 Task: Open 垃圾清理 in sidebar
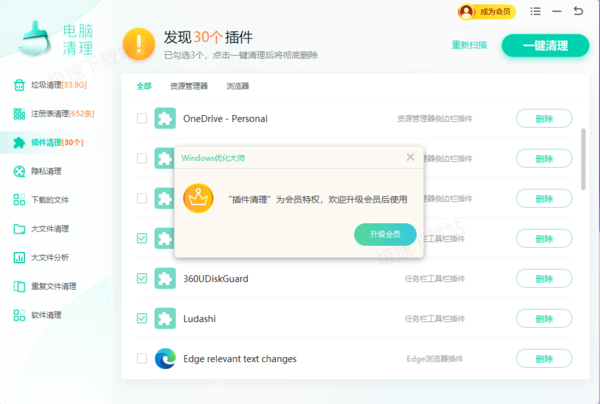tap(59, 85)
